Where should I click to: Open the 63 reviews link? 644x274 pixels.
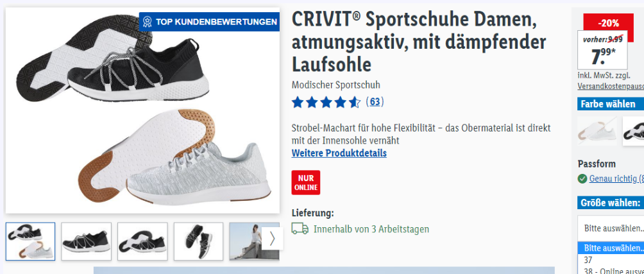[375, 102]
